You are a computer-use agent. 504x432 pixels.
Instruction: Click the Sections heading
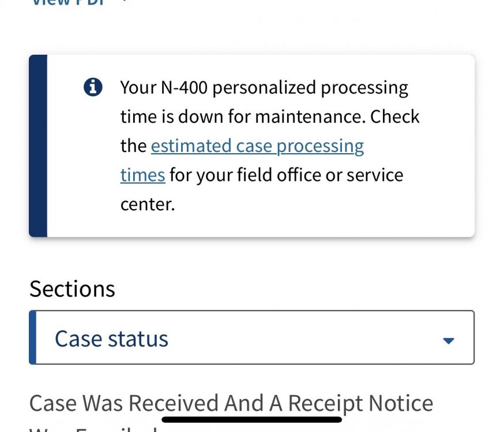click(x=72, y=289)
